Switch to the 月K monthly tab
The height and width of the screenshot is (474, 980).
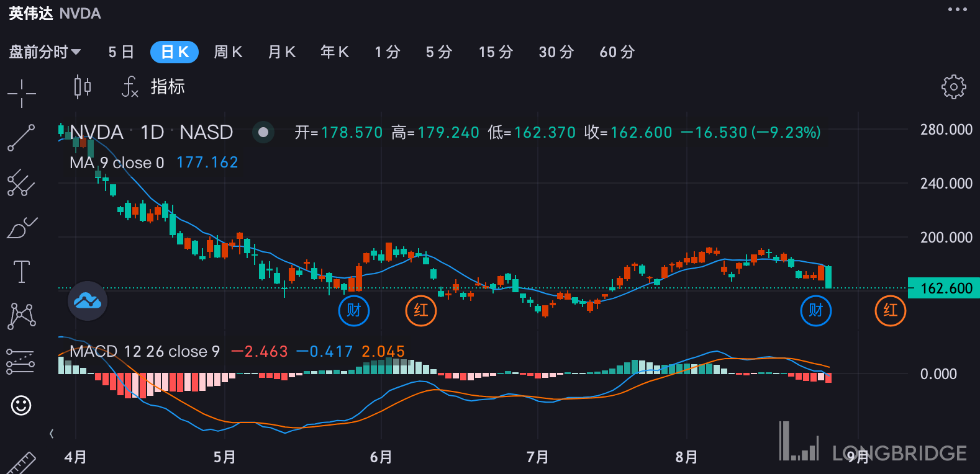pos(281,52)
